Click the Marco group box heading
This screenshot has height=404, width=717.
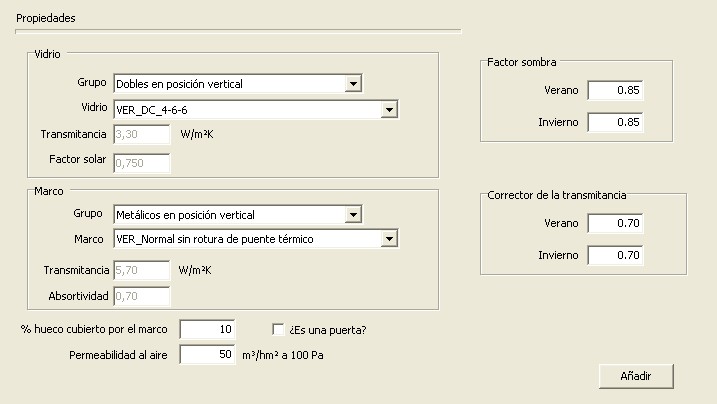click(49, 188)
